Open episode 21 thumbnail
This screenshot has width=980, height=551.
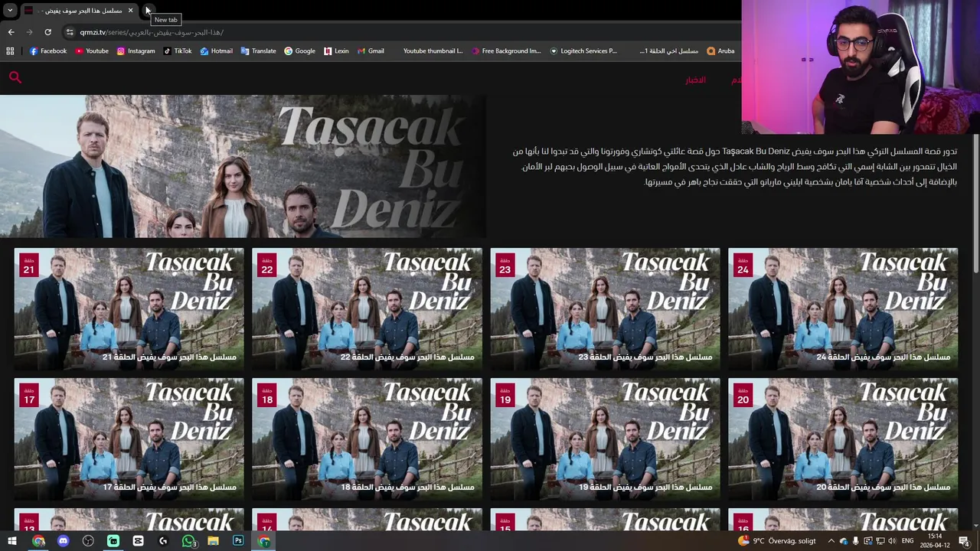[x=129, y=308]
